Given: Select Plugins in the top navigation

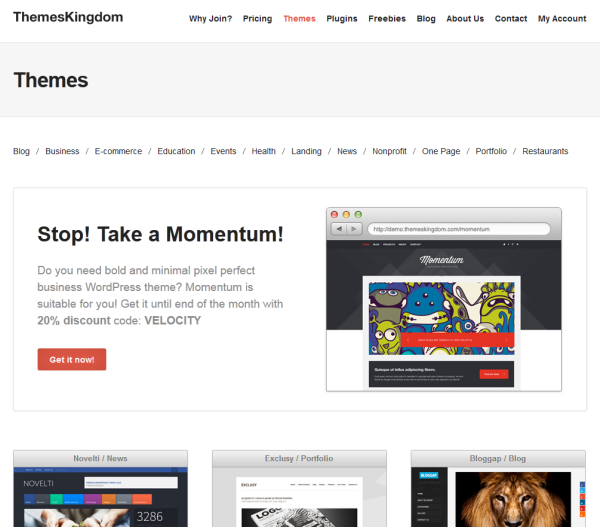Looking at the screenshot, I should (342, 19).
